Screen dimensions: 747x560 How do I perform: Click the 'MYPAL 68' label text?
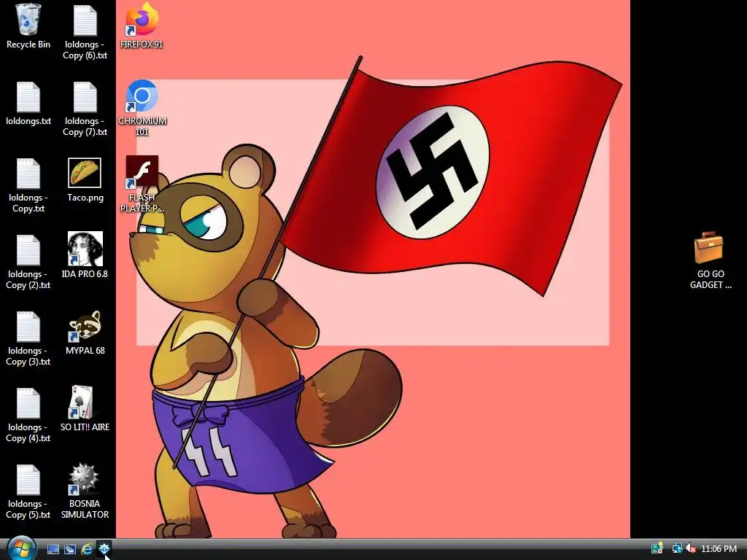[85, 351]
